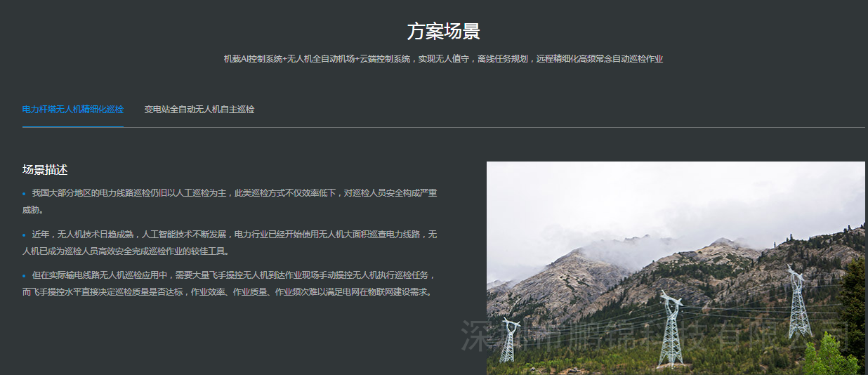This screenshot has height=375, width=868.
Task: Click the paragraph starting 近年，无人机技术日趋成熟
Action: pos(230,242)
